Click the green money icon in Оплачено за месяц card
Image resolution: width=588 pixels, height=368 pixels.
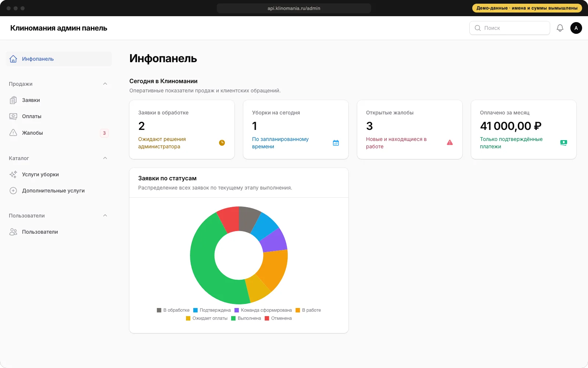pyautogui.click(x=564, y=143)
